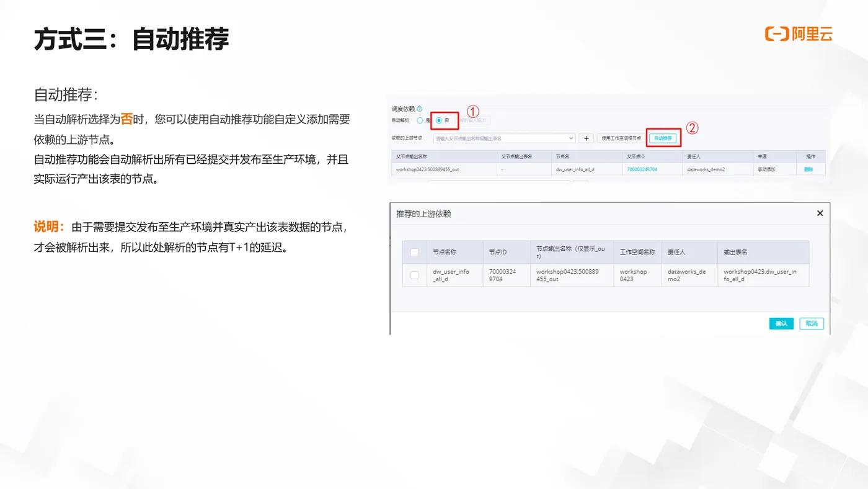
Task: Click dataworks_demo2 in upper table
Action: pyautogui.click(x=706, y=169)
